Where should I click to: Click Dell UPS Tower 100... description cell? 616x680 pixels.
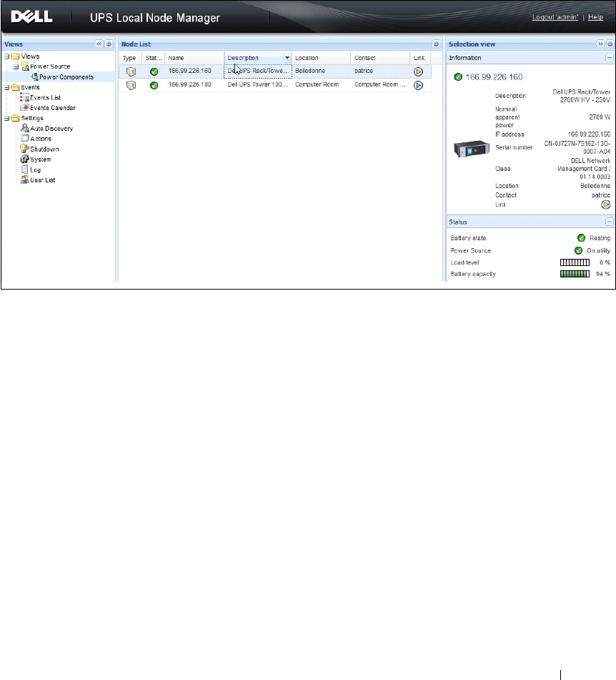click(257, 84)
